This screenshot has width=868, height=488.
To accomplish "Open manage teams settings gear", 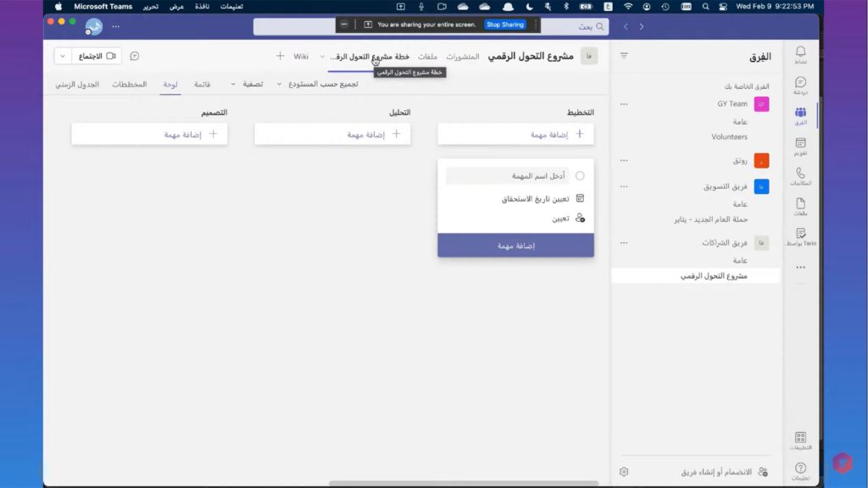I will point(624,472).
